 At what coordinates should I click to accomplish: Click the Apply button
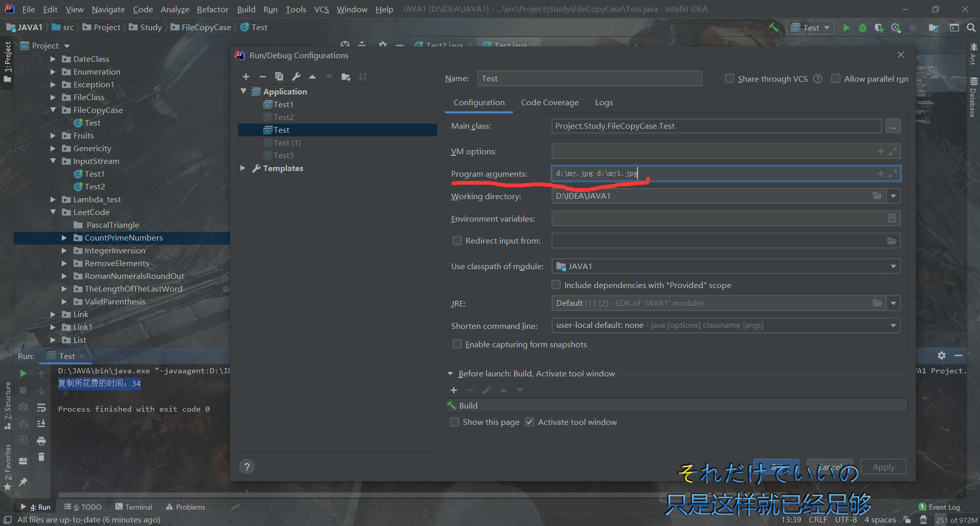click(x=883, y=467)
